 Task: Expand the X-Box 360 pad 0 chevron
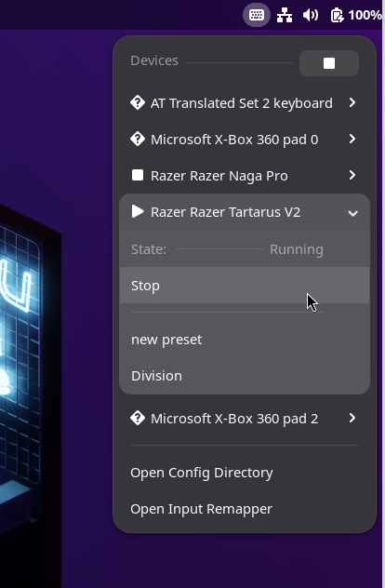pos(352,139)
